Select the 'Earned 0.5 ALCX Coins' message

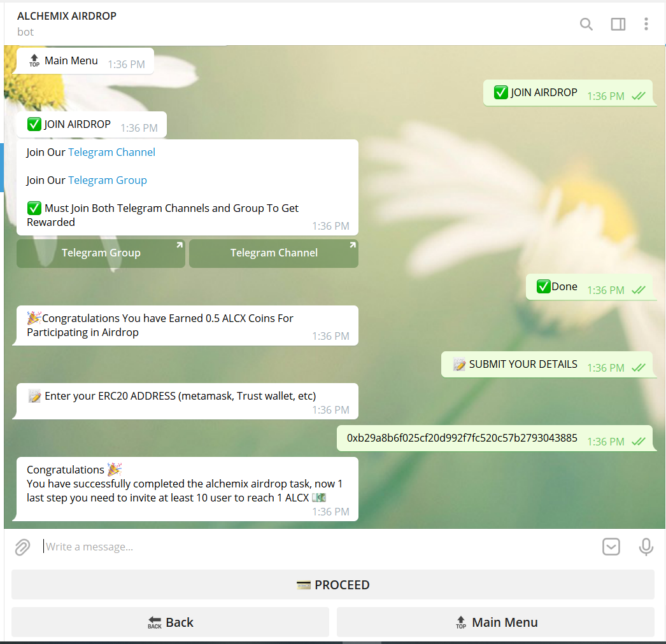coord(187,326)
